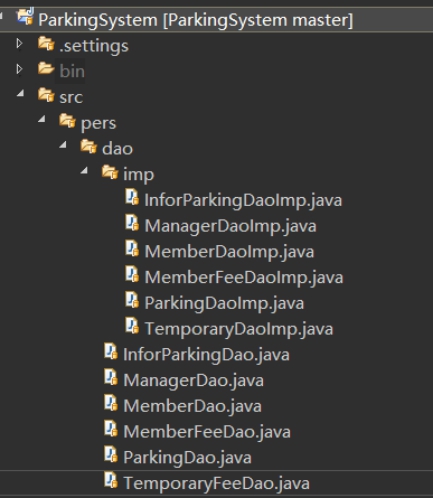Open MemberDaoImp.java file name

click(x=229, y=252)
